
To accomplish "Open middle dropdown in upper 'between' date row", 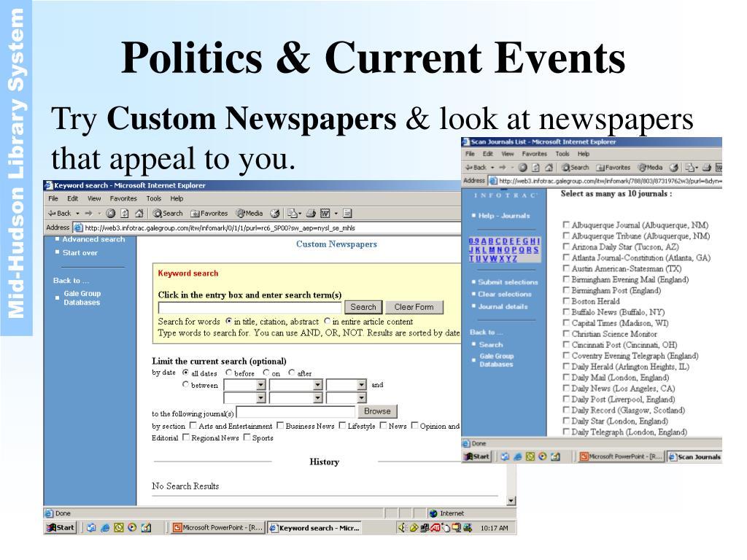I will tap(318, 385).
